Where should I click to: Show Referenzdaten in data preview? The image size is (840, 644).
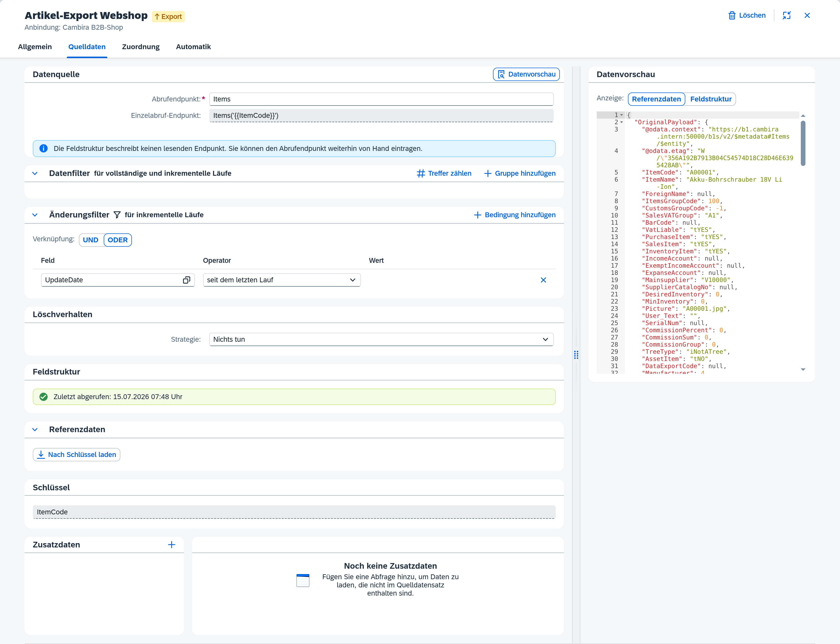pos(656,99)
